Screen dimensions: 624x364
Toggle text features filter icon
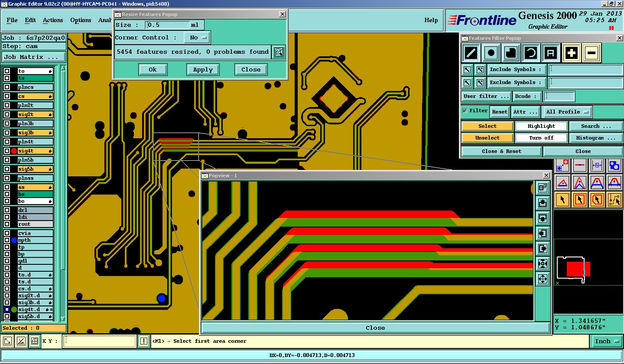click(551, 53)
